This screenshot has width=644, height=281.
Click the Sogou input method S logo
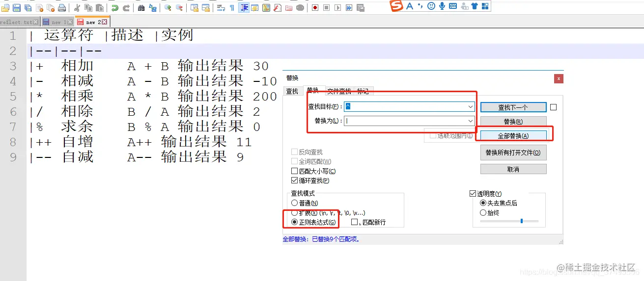point(396,6)
